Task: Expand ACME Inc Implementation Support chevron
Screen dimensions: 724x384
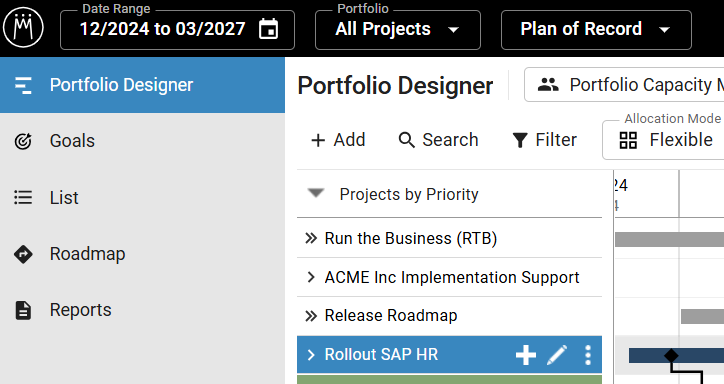Action: tap(311, 277)
